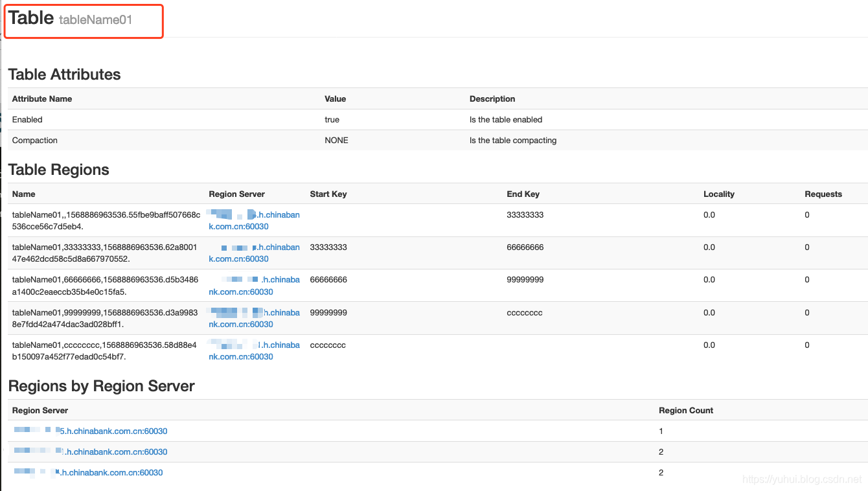Select the 66666666 value in End Key column
Screen dimensions: 868x491
click(x=525, y=247)
